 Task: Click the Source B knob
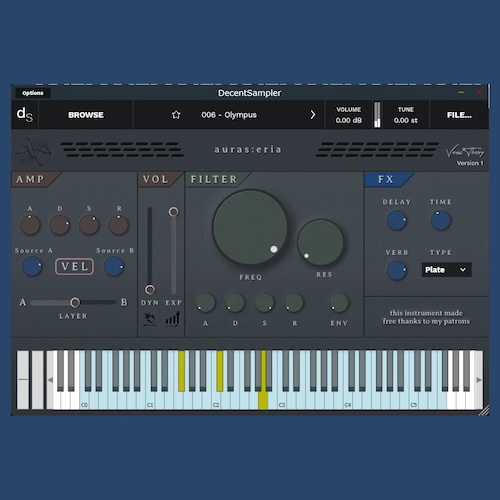(x=114, y=267)
